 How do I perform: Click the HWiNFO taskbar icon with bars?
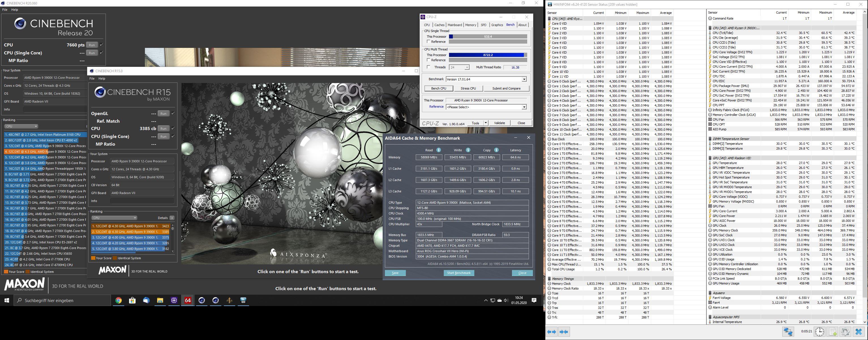pos(243,300)
